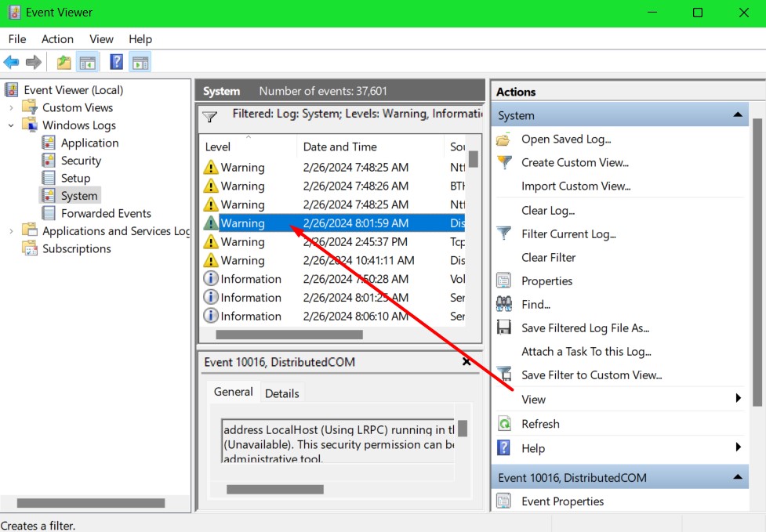Click the event list horizontal scrollbar

(x=289, y=335)
